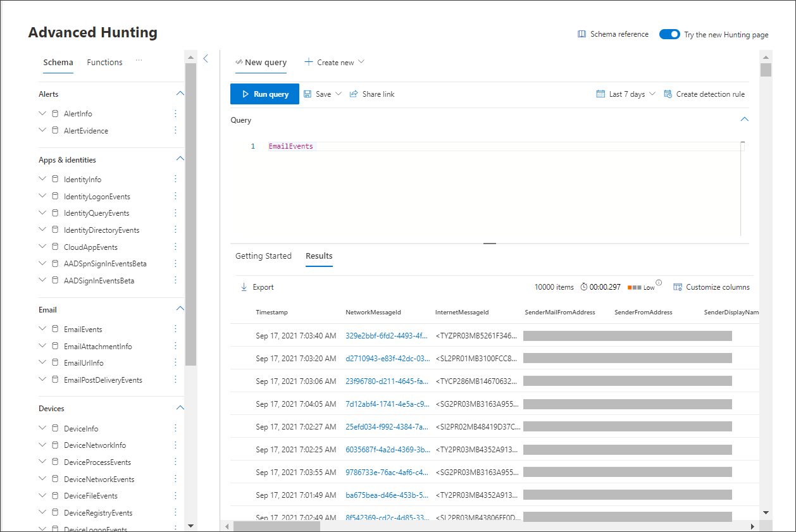This screenshot has height=532, width=796.
Task: Collapse the Alerts schema section
Action: pos(180,94)
